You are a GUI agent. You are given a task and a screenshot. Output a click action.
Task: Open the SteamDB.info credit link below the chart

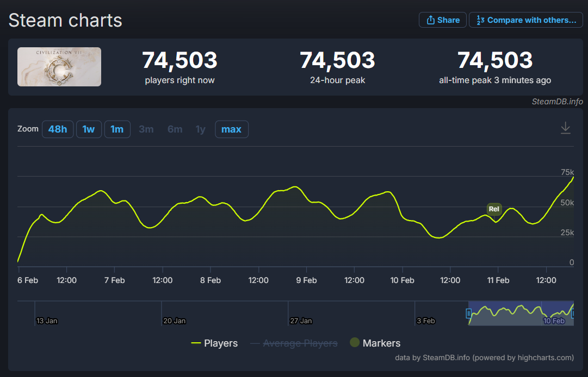pyautogui.click(x=484, y=357)
